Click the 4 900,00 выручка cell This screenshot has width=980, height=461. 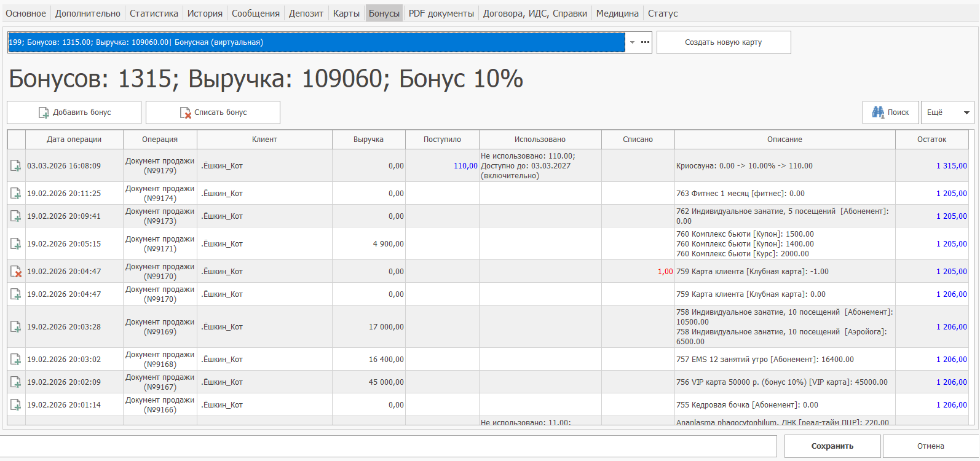[x=369, y=244]
